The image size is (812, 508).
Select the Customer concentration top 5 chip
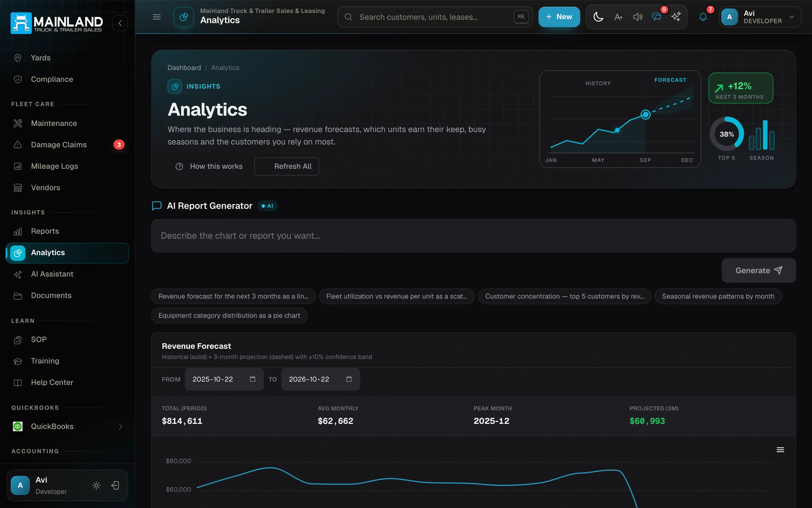pyautogui.click(x=564, y=296)
